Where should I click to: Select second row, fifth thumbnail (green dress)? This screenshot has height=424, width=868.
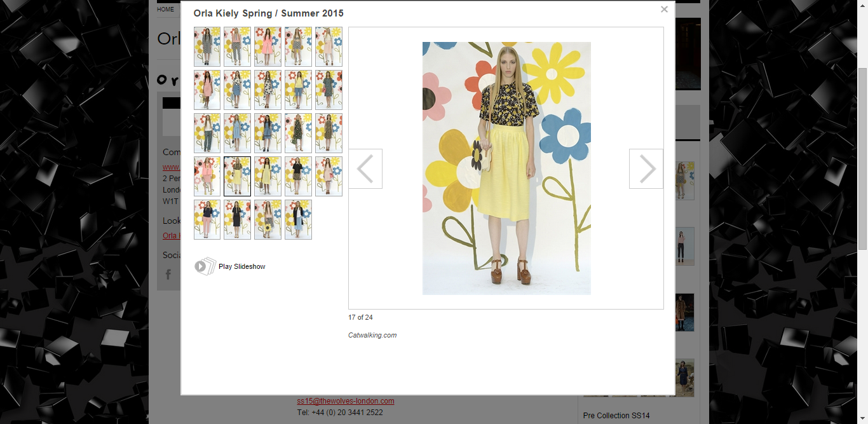[x=329, y=90]
